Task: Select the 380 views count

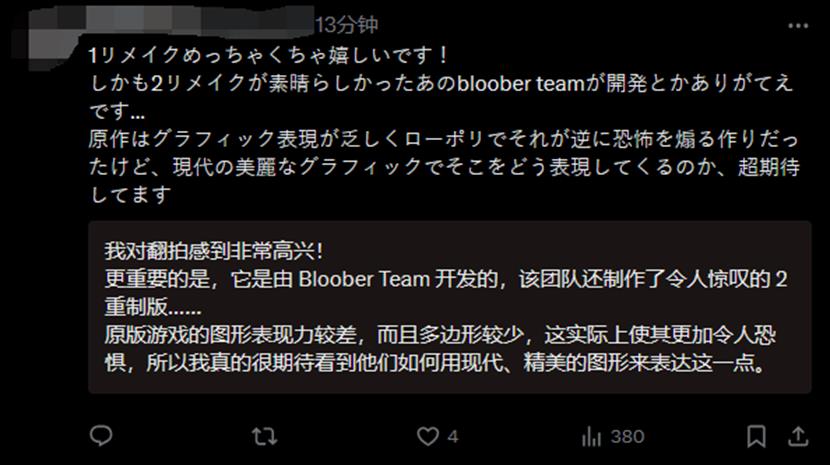Action: point(627,436)
